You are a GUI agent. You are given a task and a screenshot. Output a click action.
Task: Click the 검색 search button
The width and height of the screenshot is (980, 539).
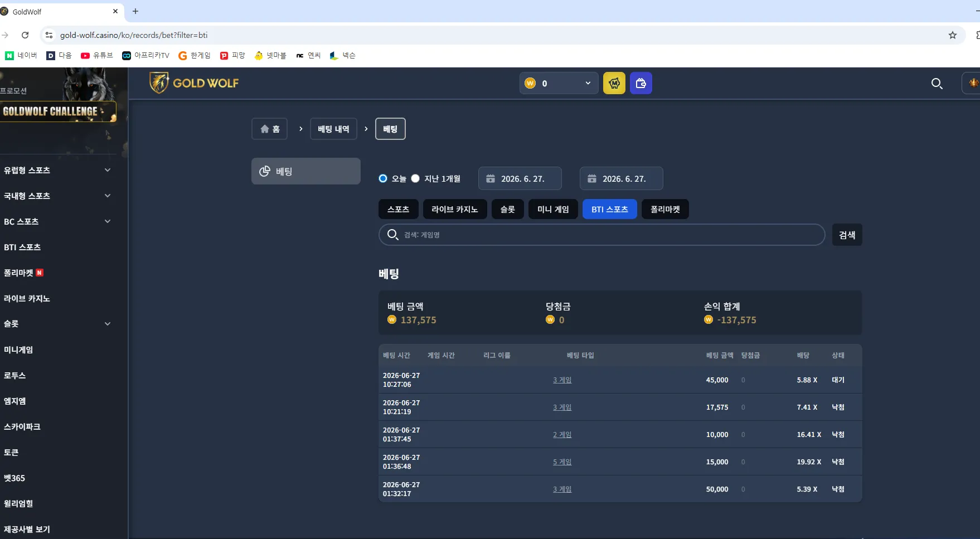(847, 235)
